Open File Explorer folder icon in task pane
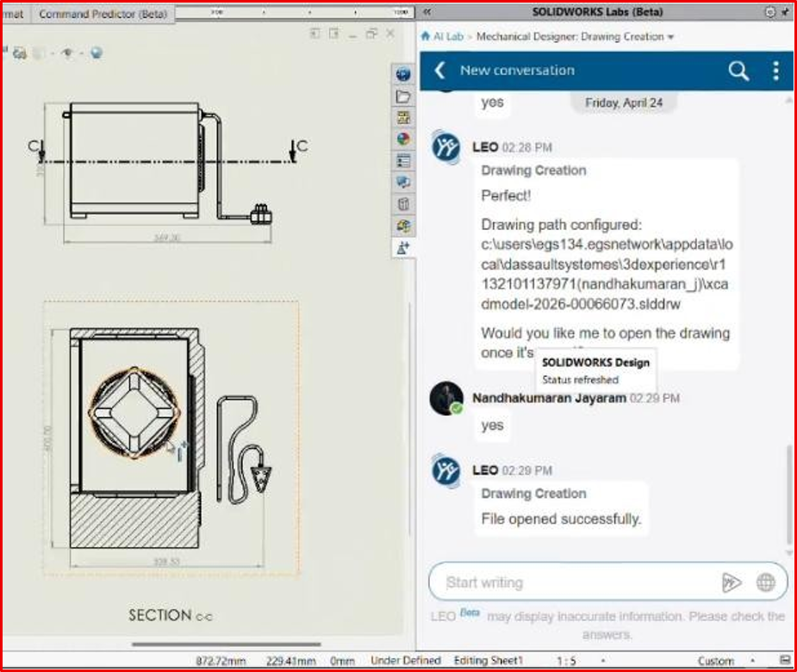The height and width of the screenshot is (672, 797). coord(403,96)
